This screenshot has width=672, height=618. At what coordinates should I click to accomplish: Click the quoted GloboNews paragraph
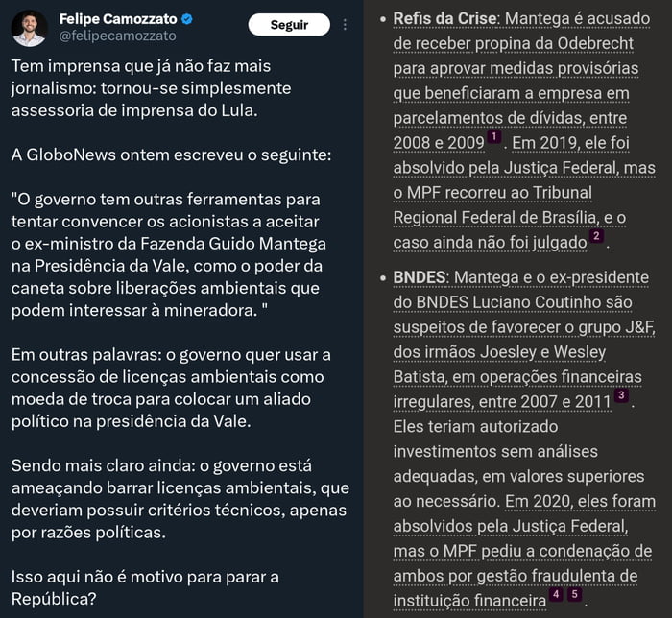coord(168,255)
